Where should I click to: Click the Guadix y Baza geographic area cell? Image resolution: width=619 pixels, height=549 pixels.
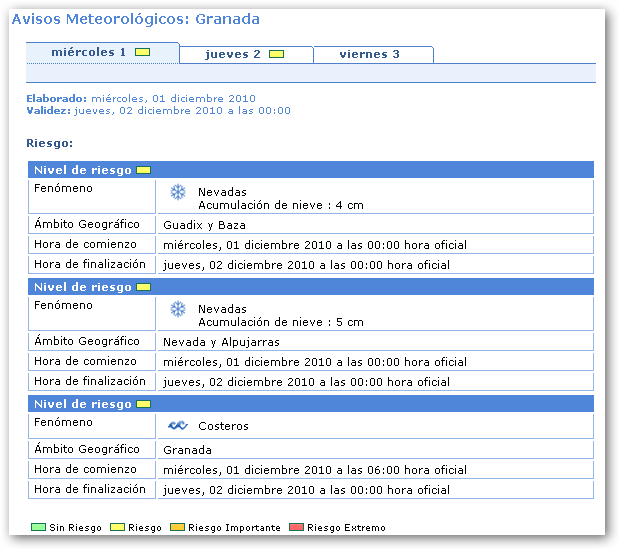204,225
